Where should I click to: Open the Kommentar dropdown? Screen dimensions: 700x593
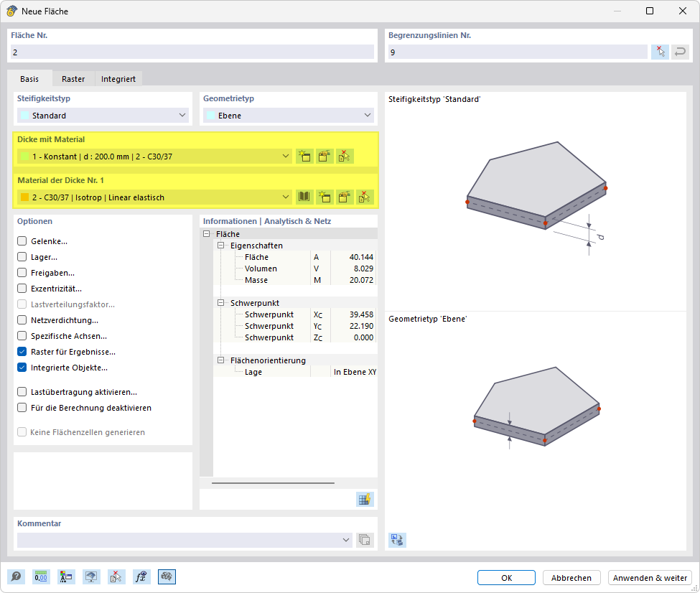185,540
